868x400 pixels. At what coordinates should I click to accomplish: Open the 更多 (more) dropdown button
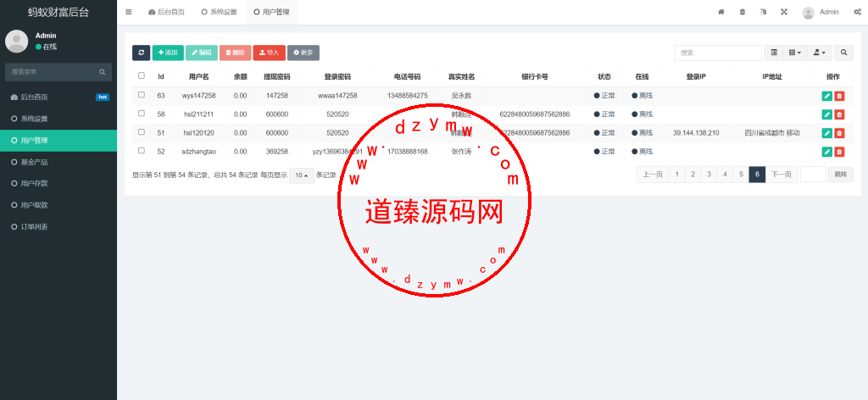[x=303, y=53]
